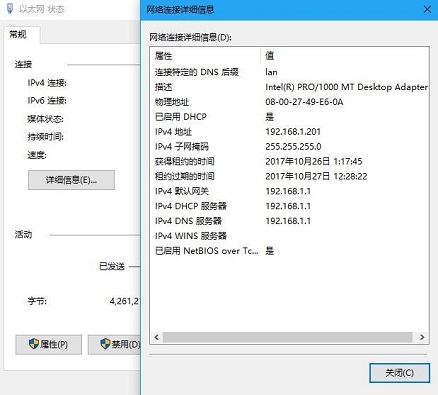Click the left scroll arrow of horizontal scrollbar
Screen dimensions: 438x395
coord(156,337)
